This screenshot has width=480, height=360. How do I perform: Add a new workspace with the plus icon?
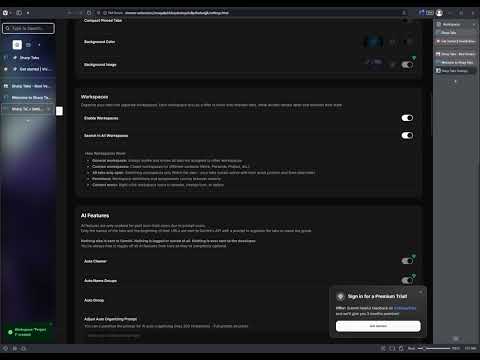pos(39,45)
